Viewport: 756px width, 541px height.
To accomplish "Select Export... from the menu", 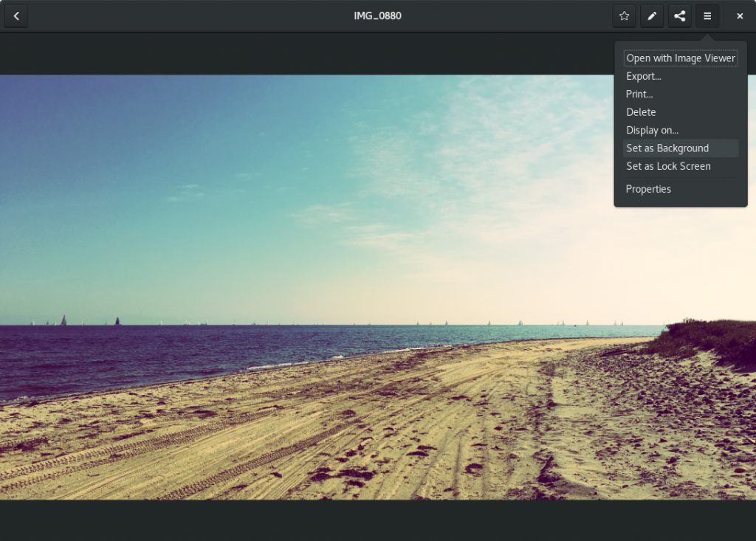I will pos(644,76).
